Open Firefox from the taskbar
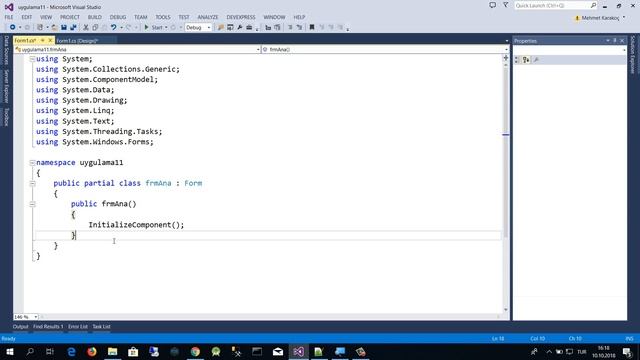640x360 pixels. (x=92, y=351)
